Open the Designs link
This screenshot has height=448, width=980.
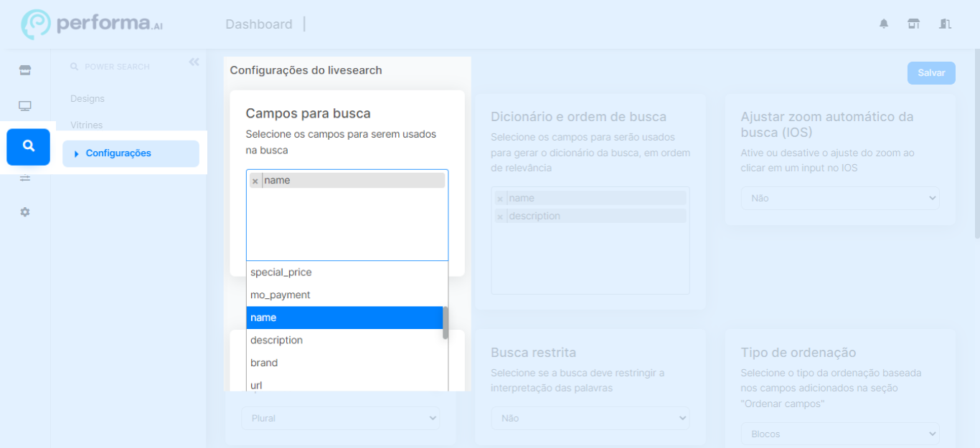pyautogui.click(x=89, y=98)
